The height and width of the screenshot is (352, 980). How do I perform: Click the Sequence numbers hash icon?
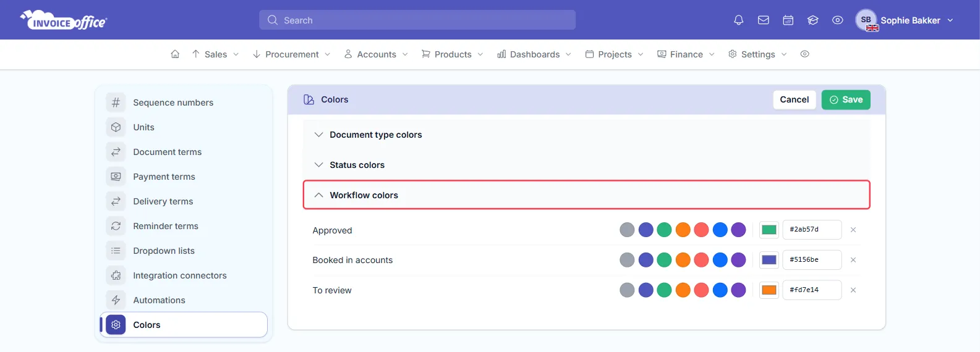116,103
